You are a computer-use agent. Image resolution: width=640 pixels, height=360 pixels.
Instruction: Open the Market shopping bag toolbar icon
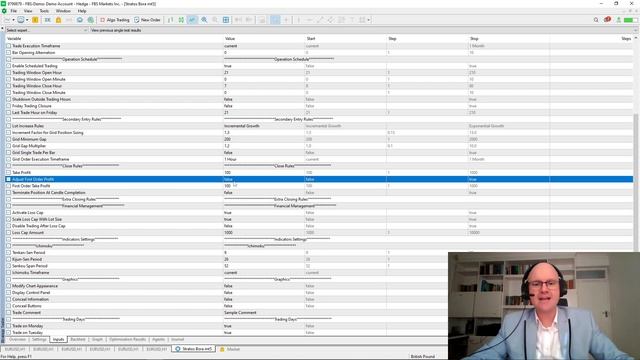point(58,20)
